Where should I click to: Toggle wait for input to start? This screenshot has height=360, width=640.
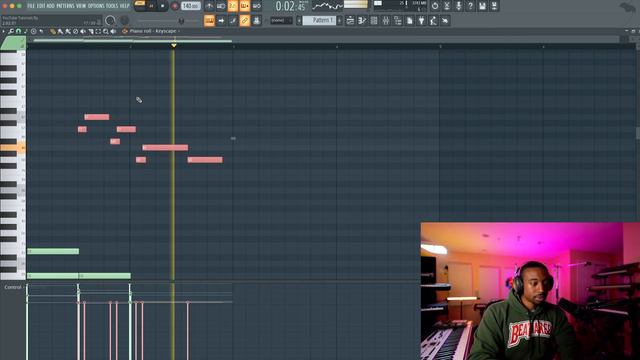point(221,6)
